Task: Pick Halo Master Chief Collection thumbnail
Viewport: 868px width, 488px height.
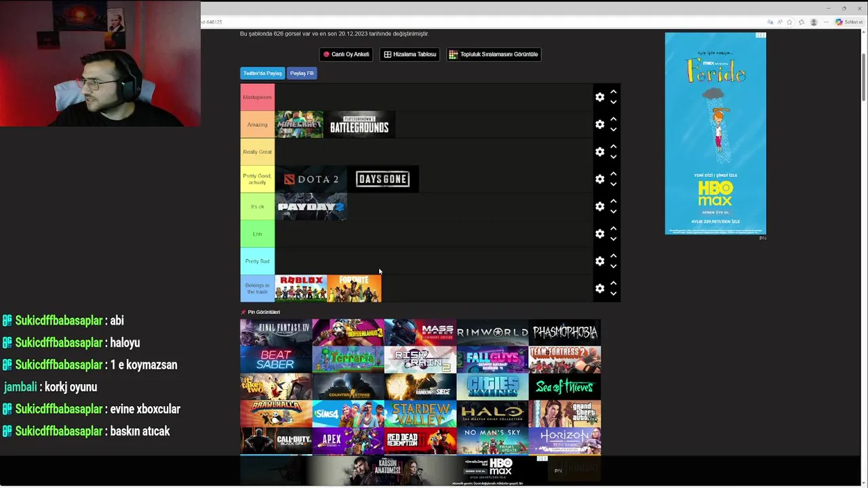Action: 492,414
